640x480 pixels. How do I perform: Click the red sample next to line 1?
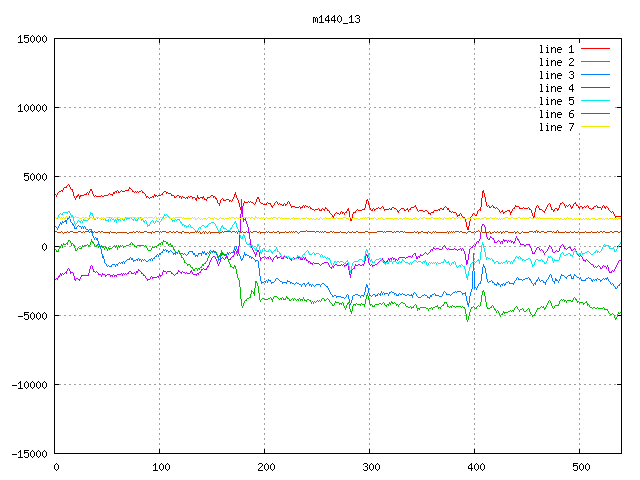point(596,49)
